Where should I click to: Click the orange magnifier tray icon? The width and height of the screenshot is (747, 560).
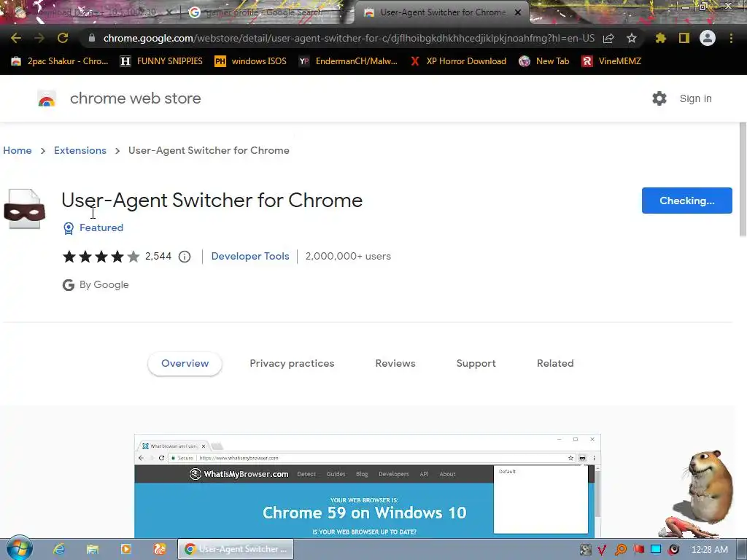point(621,550)
